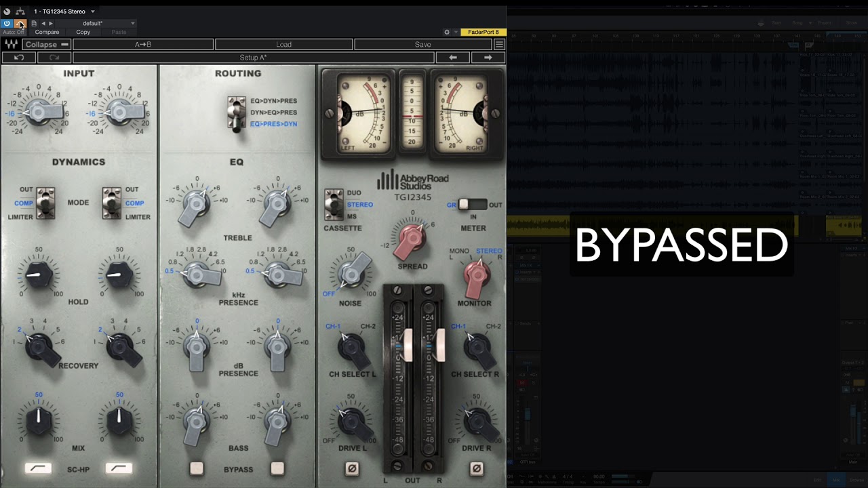The height and width of the screenshot is (488, 868).
Task: Open the Setup A* preset field
Action: coord(254,58)
